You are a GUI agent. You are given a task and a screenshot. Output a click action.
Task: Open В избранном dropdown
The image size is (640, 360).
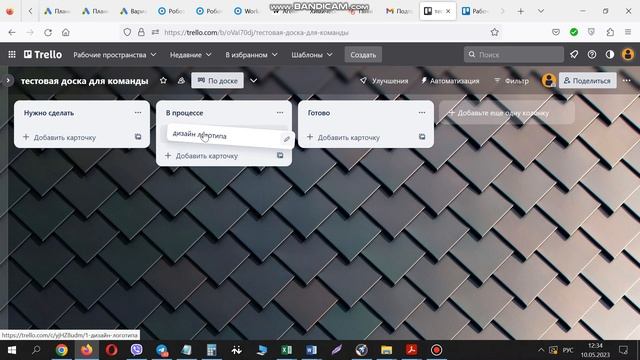point(251,55)
